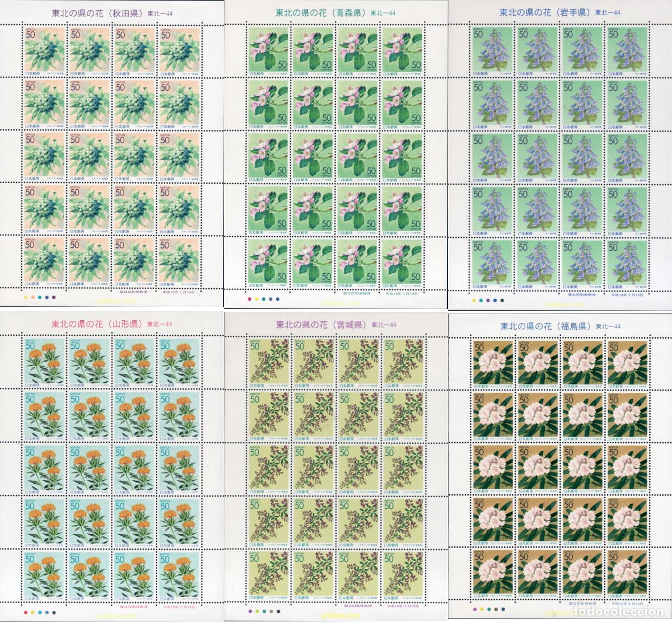
Task: Click the black color dot on the Iwate sheet
Action: click(x=502, y=300)
